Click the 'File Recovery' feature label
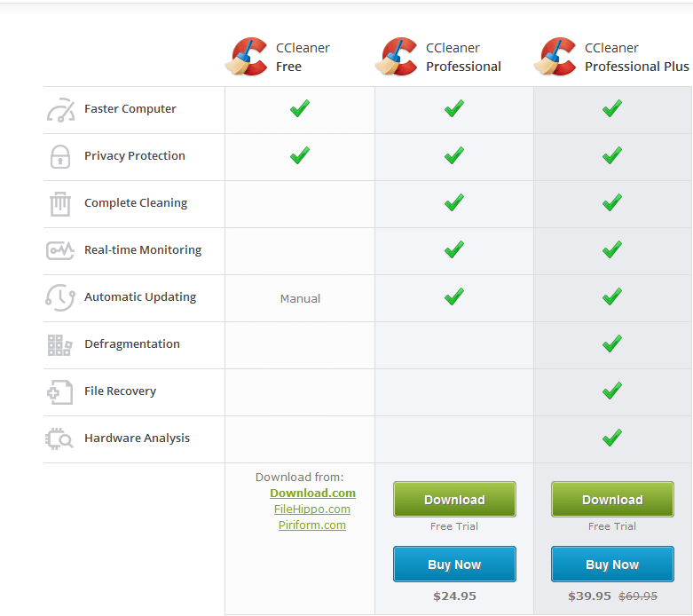 tap(120, 391)
